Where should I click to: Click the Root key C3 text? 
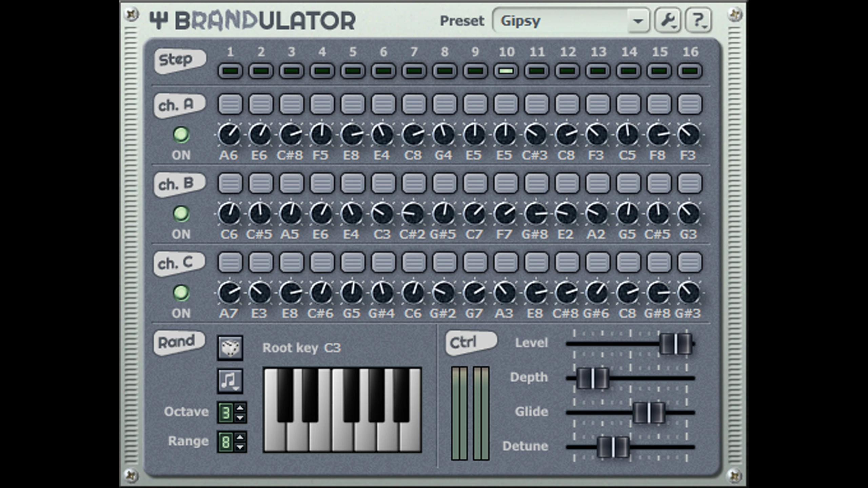click(301, 348)
